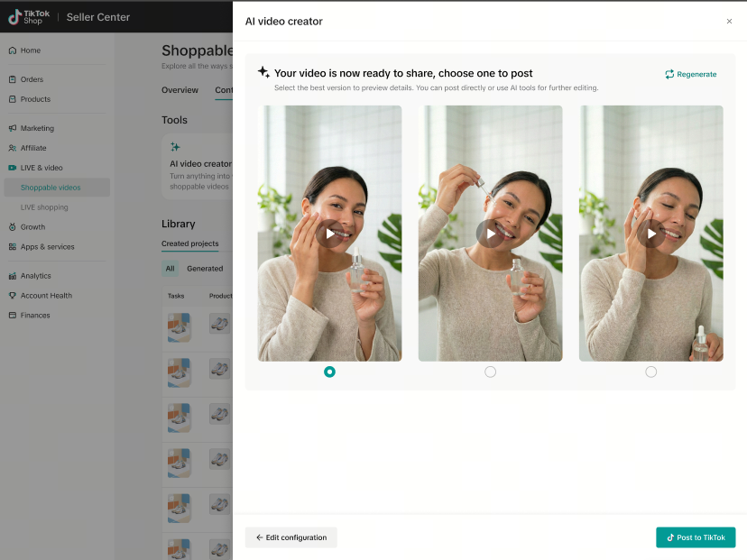Switch to the Overview tab

[180, 90]
